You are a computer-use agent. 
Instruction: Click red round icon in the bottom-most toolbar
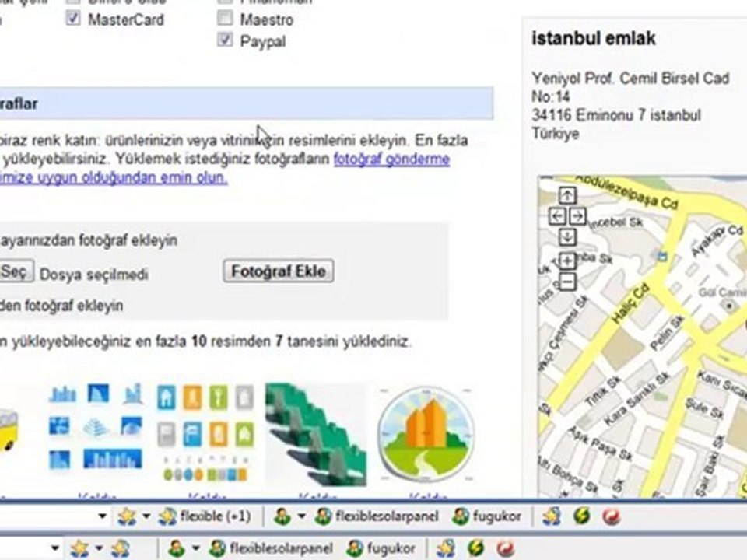pyautogui.click(x=506, y=548)
